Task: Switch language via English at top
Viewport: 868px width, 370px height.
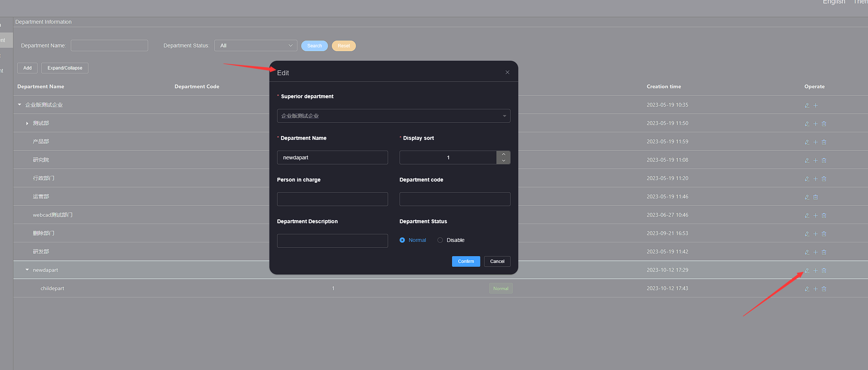Action: [x=834, y=2]
